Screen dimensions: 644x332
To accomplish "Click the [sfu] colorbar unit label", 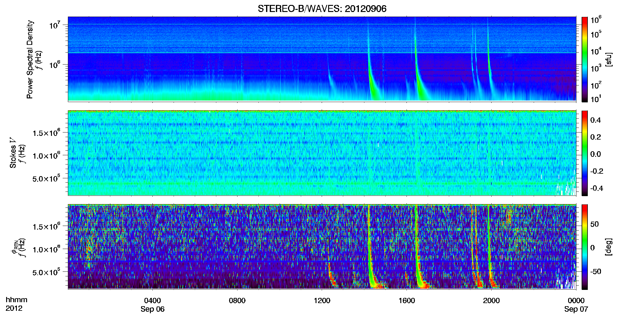I will coord(608,59).
